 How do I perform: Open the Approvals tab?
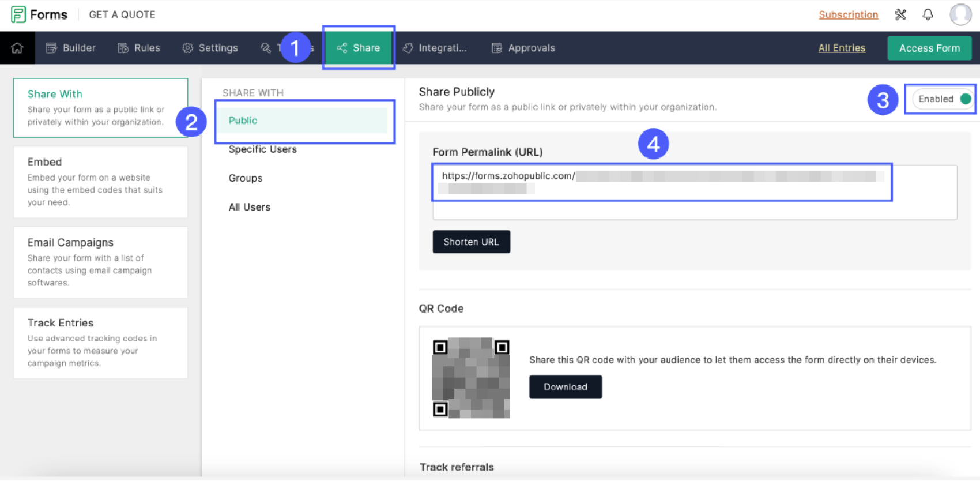coord(523,48)
